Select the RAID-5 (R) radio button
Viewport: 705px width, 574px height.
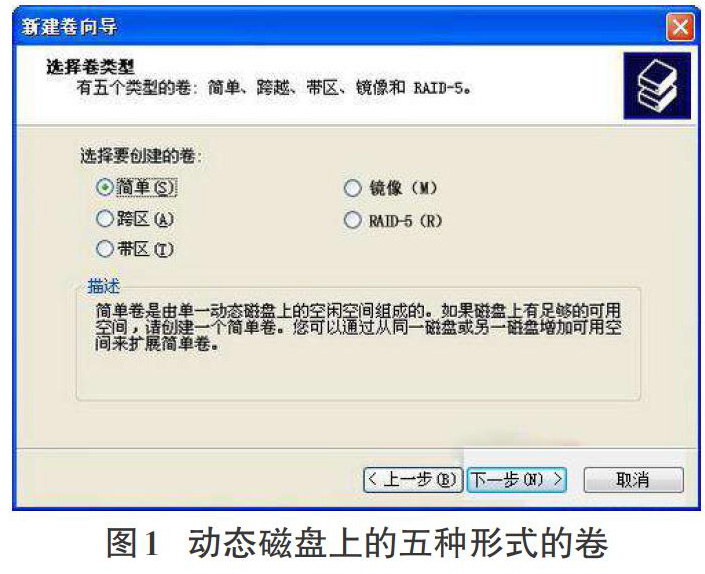point(352,220)
